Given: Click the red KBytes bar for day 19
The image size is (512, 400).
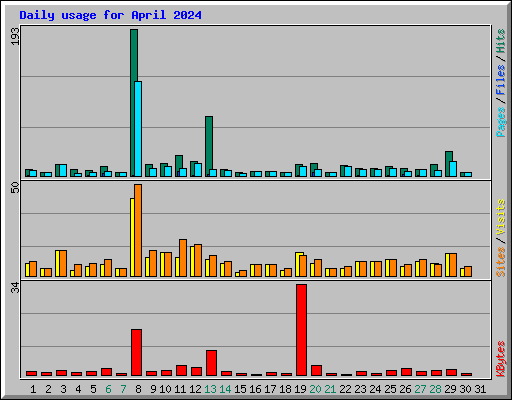Looking at the screenshot, I should tap(301, 330).
